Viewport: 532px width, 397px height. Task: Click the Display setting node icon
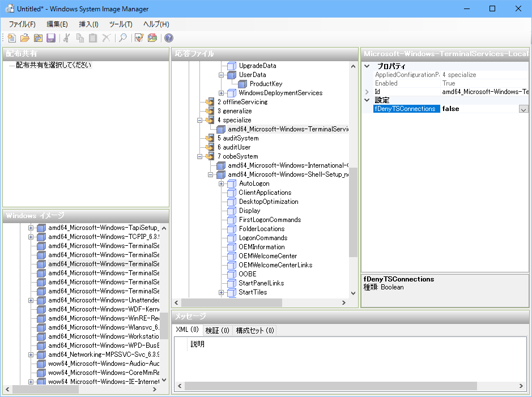(232, 211)
